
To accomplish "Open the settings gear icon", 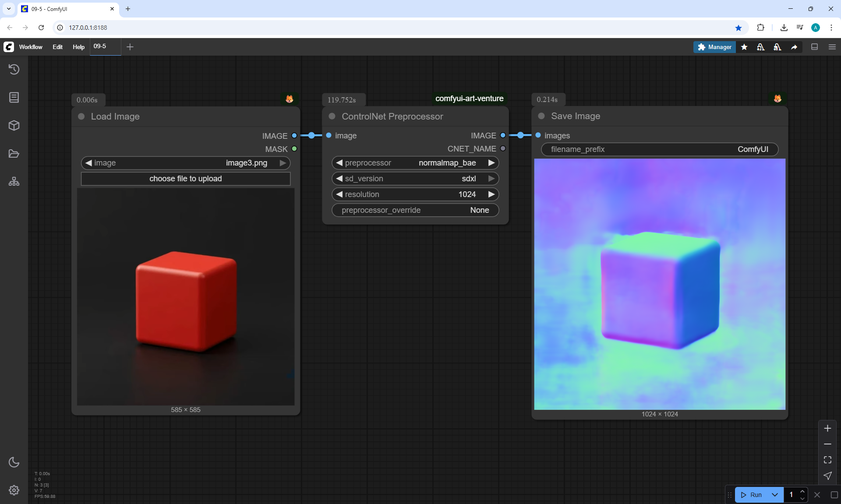I will pos(14,490).
